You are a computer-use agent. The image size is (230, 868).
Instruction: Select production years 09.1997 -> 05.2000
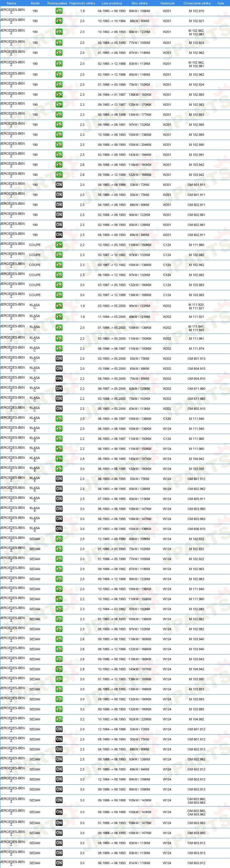112,389
